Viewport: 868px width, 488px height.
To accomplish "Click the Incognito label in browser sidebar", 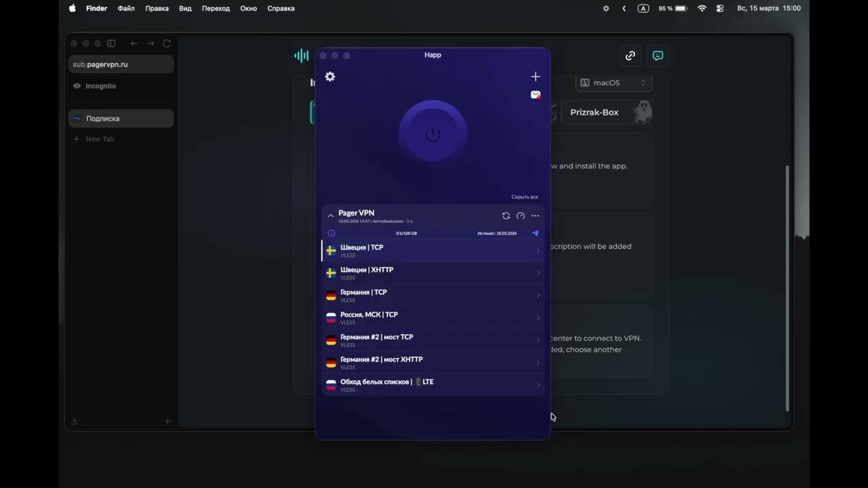I will point(100,86).
